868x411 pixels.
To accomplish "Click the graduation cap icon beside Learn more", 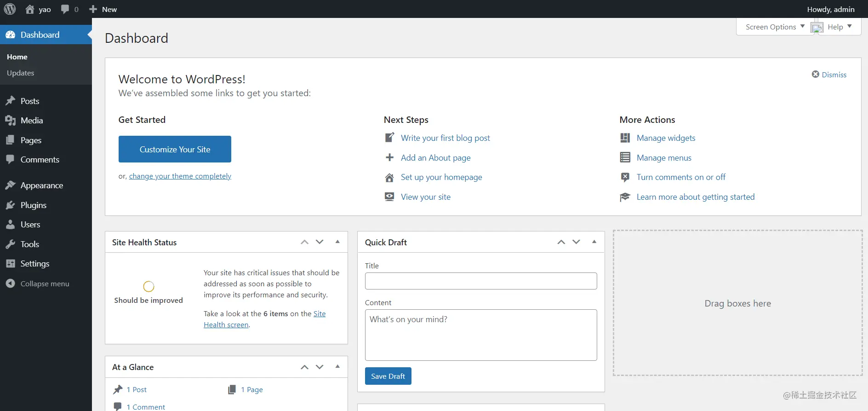I will click(625, 197).
